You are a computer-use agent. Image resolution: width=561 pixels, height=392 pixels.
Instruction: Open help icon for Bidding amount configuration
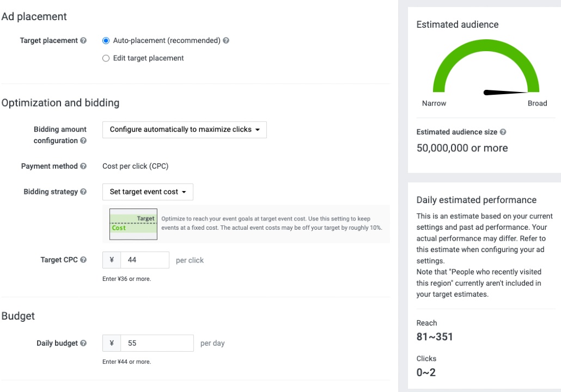pyautogui.click(x=83, y=140)
